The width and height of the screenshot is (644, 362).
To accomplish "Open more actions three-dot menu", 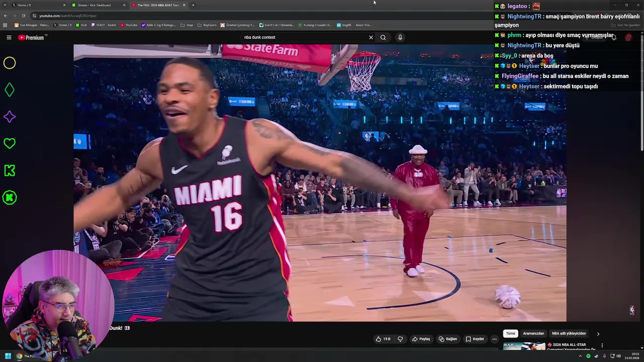I will [494, 339].
